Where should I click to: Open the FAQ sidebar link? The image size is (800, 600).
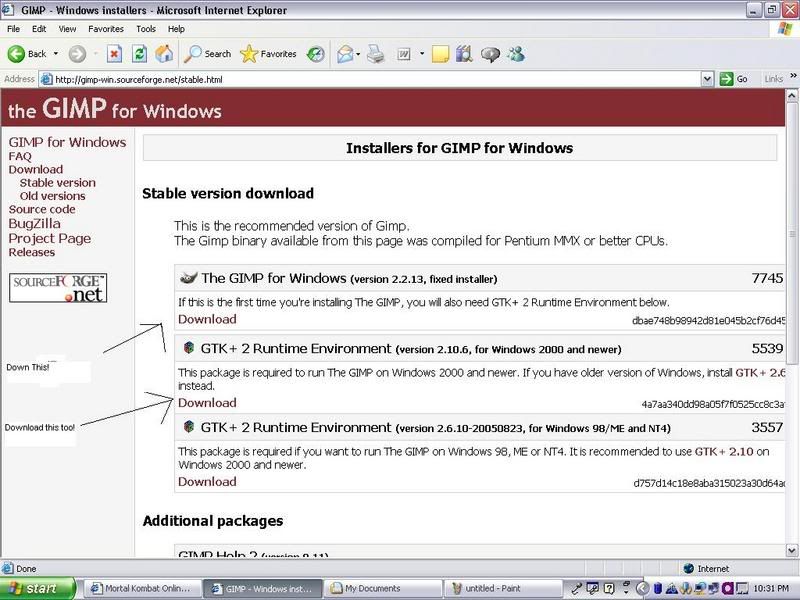[x=20, y=156]
